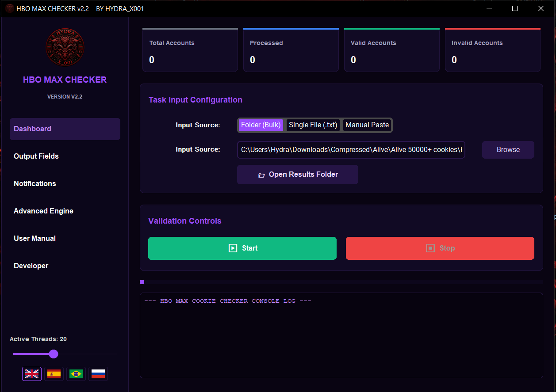Maximize the HBO MAX CHECKER window

(515, 8)
